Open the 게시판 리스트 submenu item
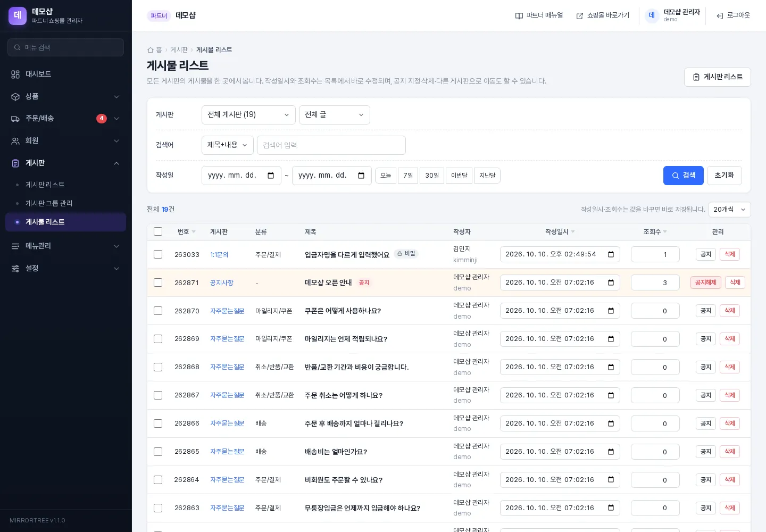Screen dimensions: 766x532 click(66, 185)
